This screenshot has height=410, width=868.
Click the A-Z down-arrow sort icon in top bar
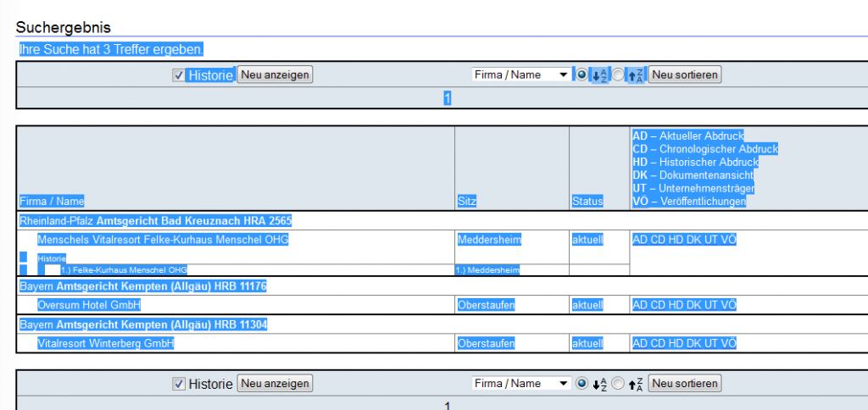[599, 75]
